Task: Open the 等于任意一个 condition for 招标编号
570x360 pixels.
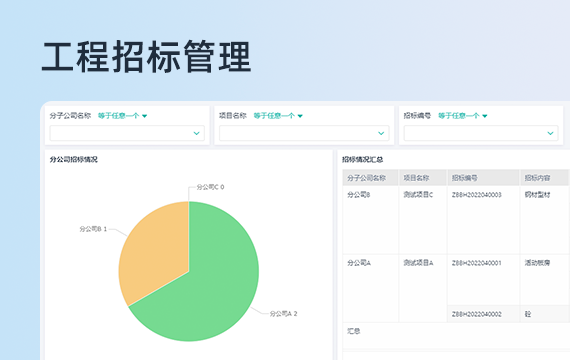Action: 463,116
